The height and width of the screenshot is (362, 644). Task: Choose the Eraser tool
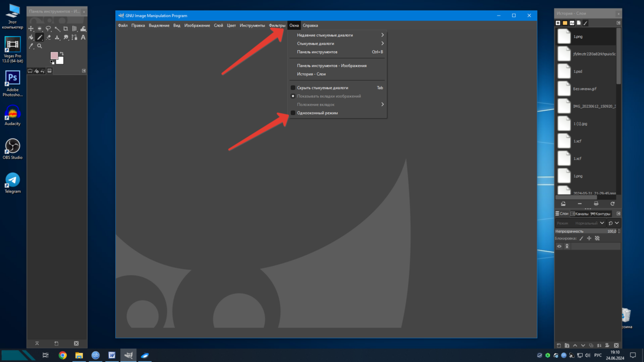click(48, 37)
